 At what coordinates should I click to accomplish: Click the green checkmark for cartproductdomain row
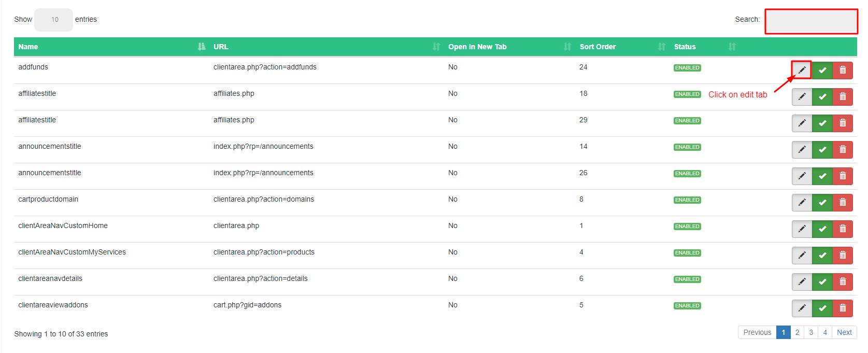click(822, 202)
